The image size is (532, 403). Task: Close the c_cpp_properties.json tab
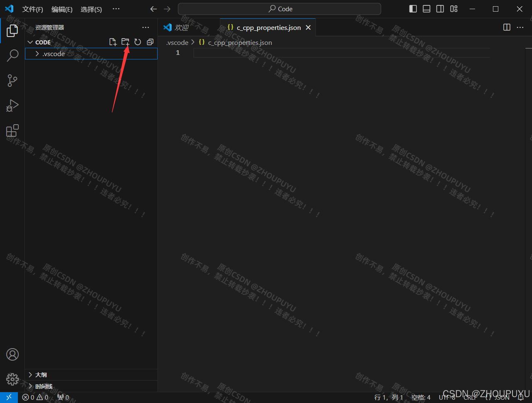tap(308, 27)
